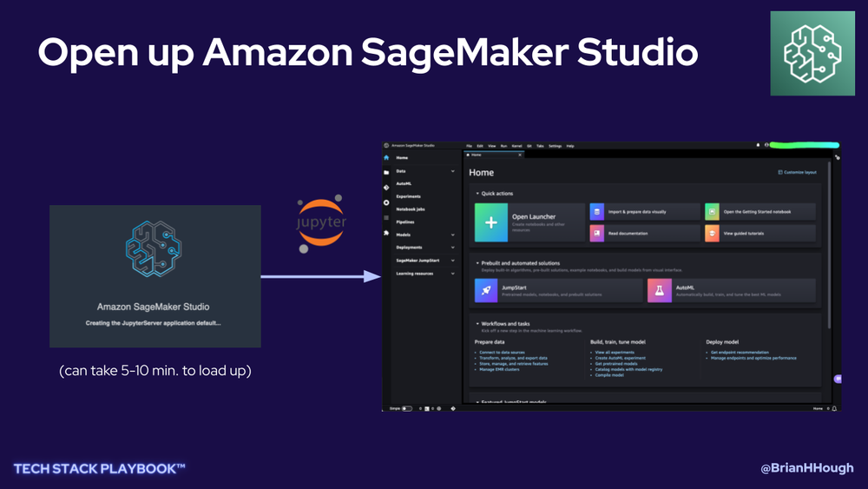Click the Import & prepare data database icon
The height and width of the screenshot is (489, 868).
point(597,212)
